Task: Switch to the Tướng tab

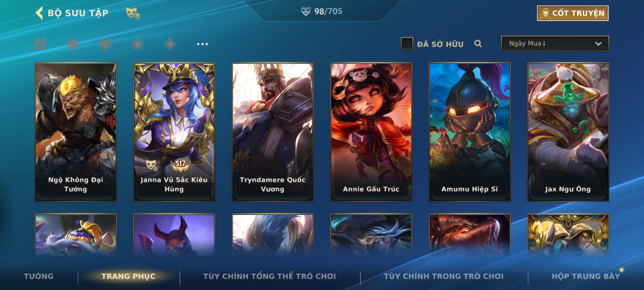Action: point(39,276)
